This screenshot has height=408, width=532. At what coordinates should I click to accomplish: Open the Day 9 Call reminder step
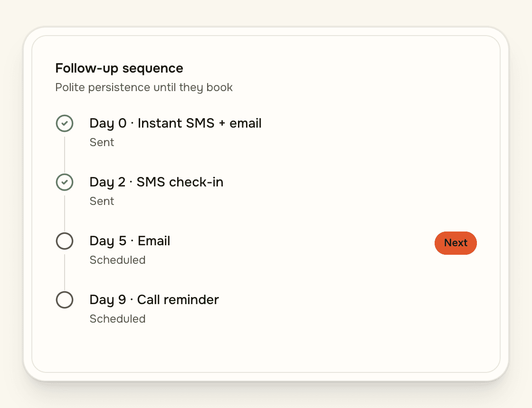click(x=154, y=300)
